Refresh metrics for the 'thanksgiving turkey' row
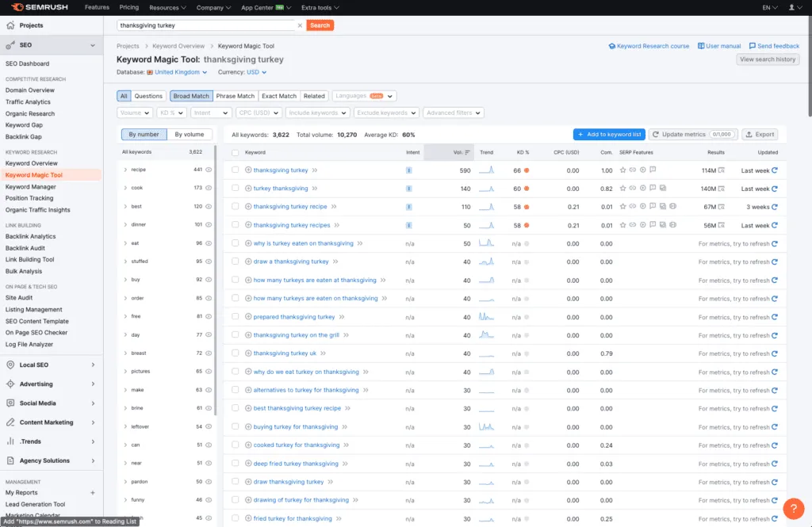 tap(775, 170)
